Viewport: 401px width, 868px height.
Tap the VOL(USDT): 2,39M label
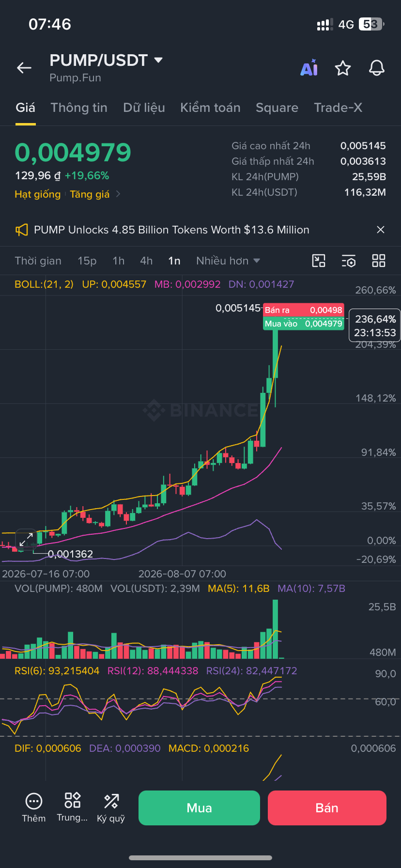click(155, 589)
